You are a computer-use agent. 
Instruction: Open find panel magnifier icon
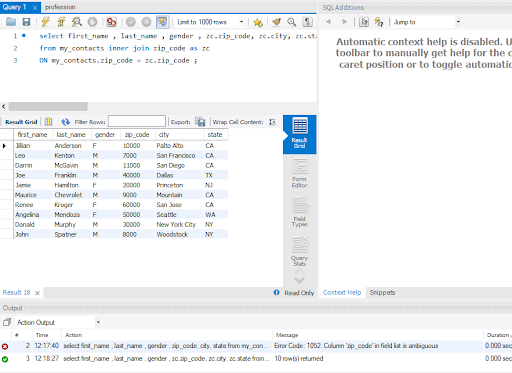(x=292, y=22)
